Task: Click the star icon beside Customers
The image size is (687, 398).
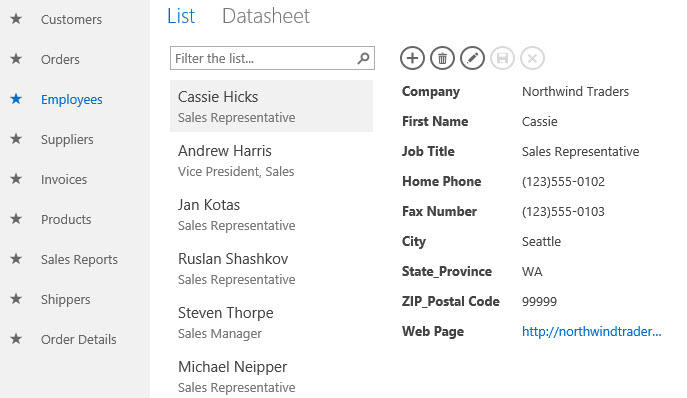Action: click(16, 19)
